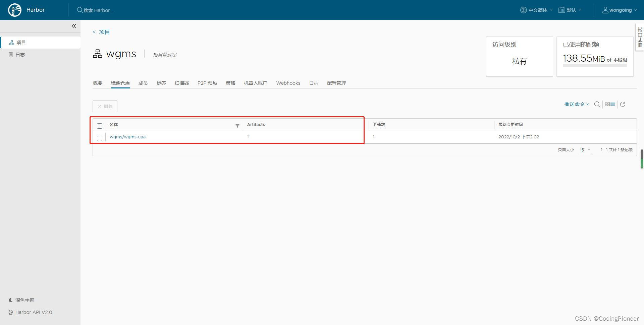Click the 2022/10/2 下午2:02 cell
This screenshot has width=644, height=325.
coord(519,137)
